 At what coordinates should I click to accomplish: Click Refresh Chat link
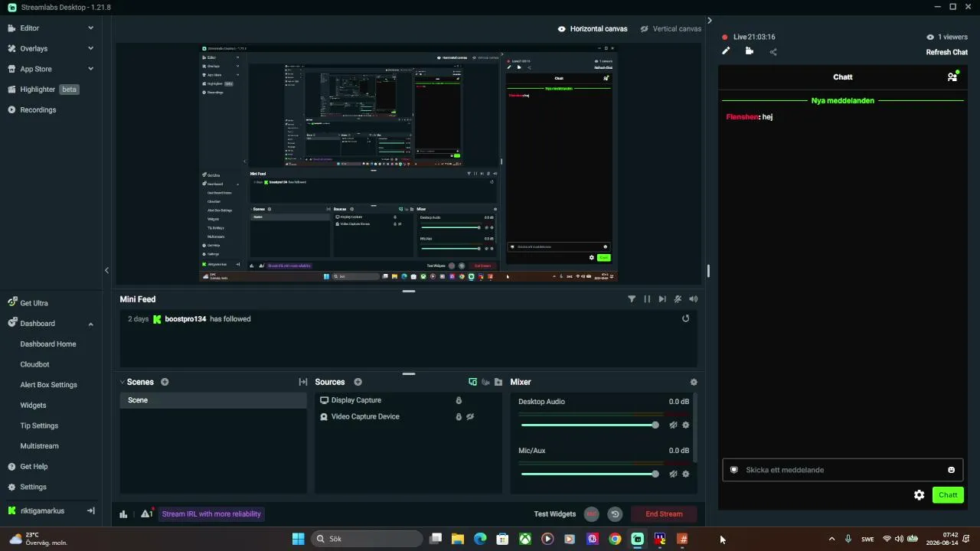(x=947, y=52)
